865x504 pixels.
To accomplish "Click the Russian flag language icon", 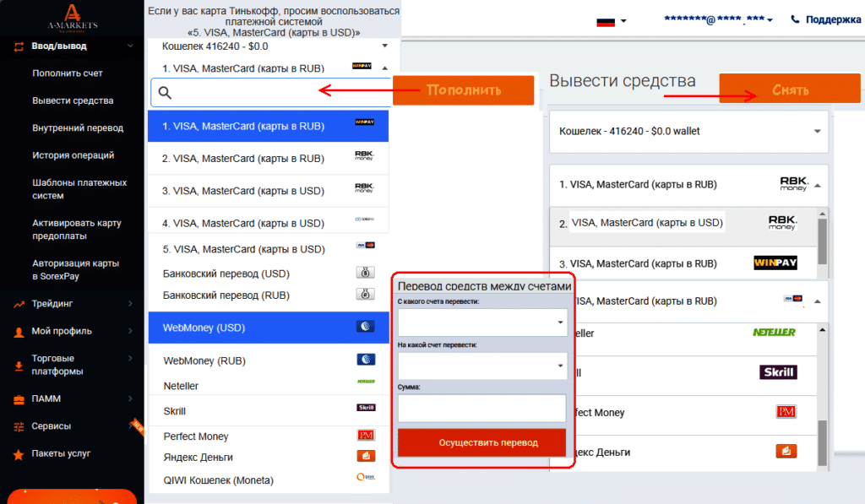I will coord(605,21).
